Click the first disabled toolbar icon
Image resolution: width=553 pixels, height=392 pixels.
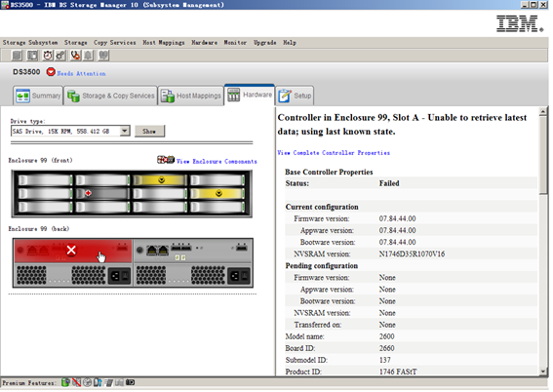point(17,56)
